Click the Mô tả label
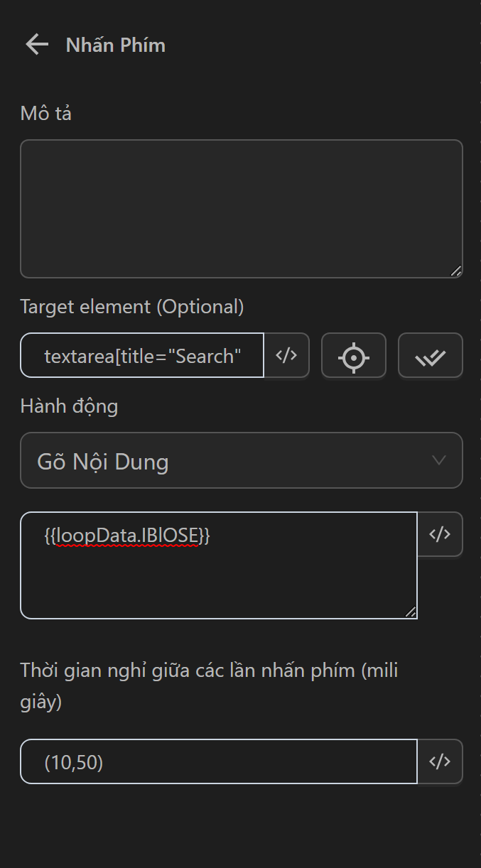This screenshot has width=481, height=868. click(x=46, y=114)
